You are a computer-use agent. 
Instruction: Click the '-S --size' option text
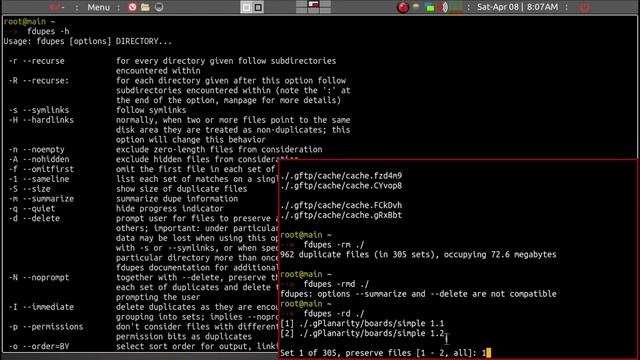point(30,189)
